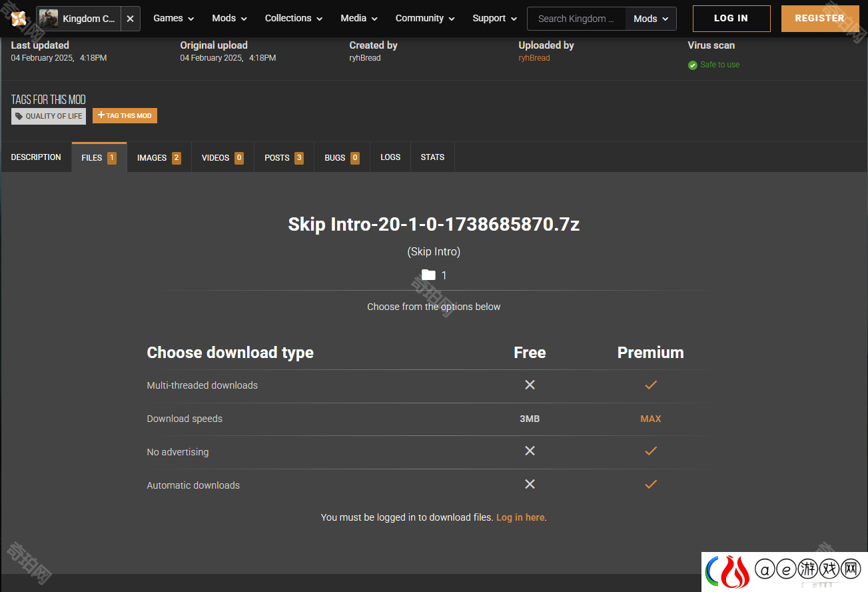Viewport: 868px width, 592px height.
Task: Click the Nexus Mods logo icon
Action: point(19,19)
